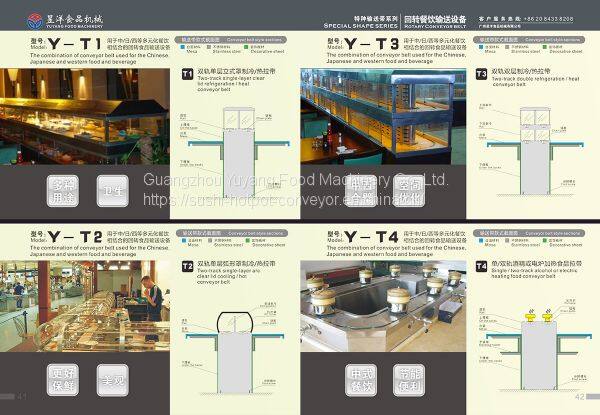Click the T4 badge icon
Image resolution: width=600 pixels, height=415 pixels.
point(481,267)
